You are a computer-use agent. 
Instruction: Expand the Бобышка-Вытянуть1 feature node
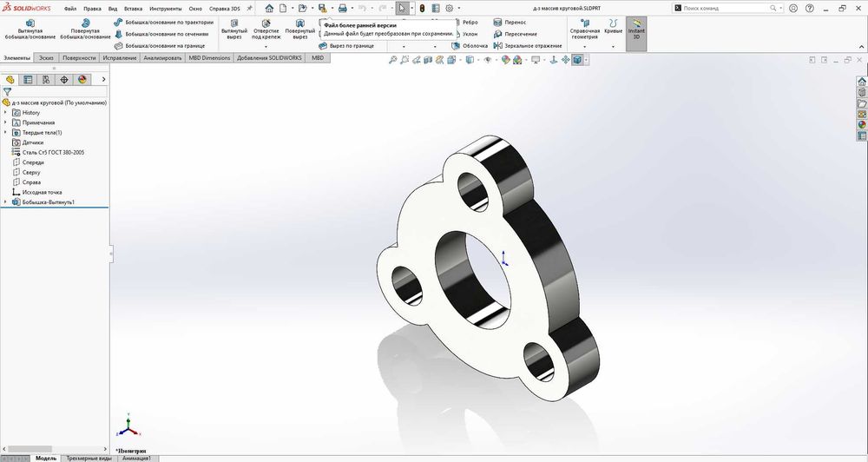[6, 202]
